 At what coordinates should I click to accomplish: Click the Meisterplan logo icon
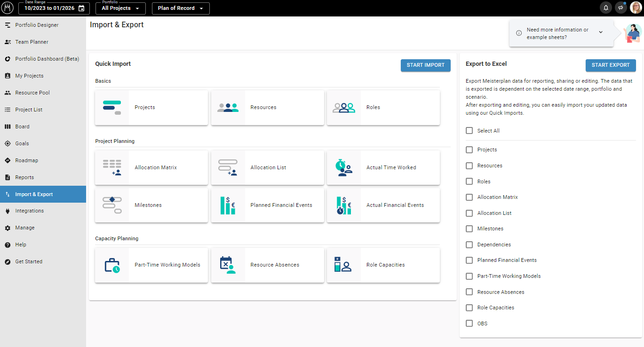[x=8, y=8]
